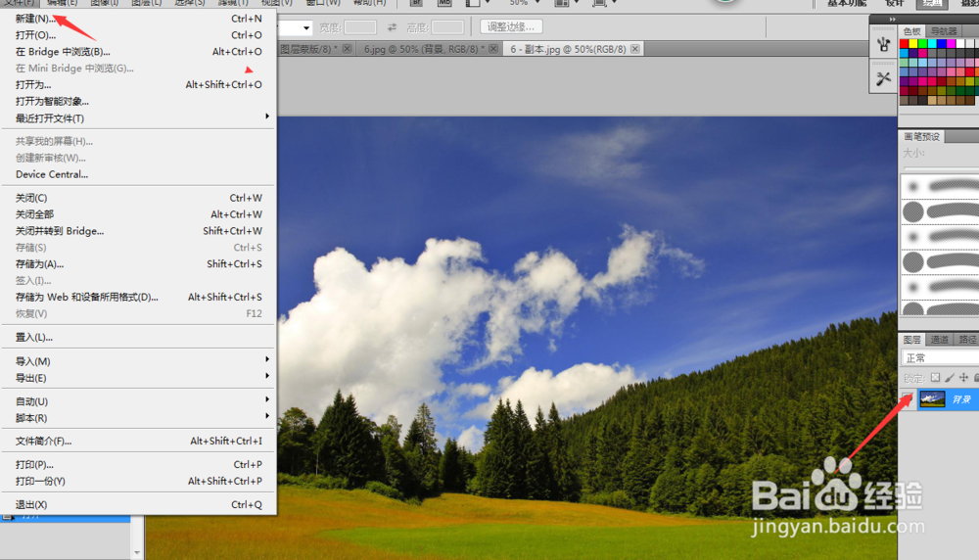The height and width of the screenshot is (560, 979).
Task: Click the 高度 input field
Action: [447, 27]
